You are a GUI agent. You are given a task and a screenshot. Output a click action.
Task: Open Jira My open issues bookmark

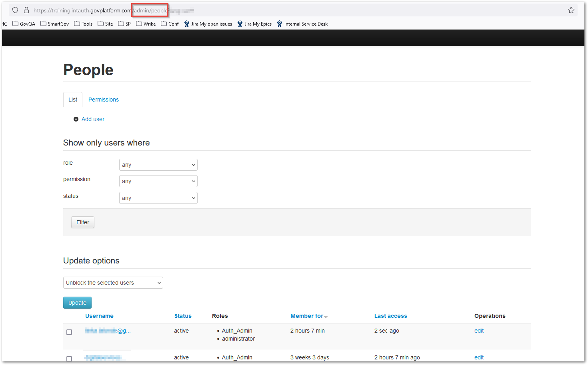[x=208, y=24]
